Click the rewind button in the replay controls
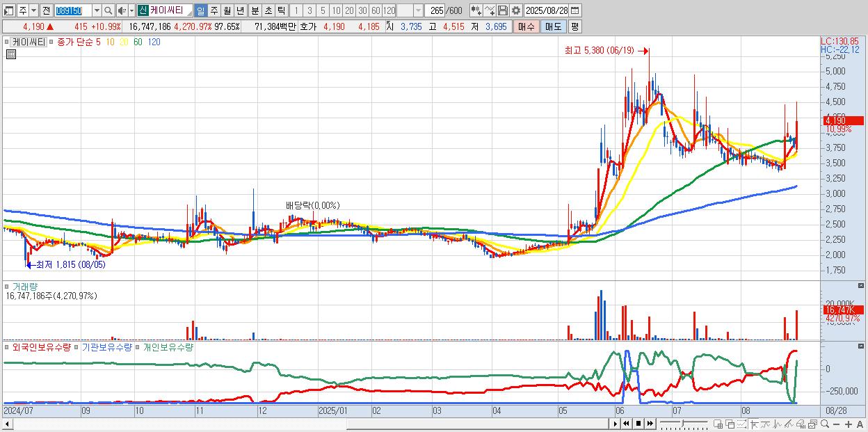The width and height of the screenshot is (868, 432). pos(627,424)
